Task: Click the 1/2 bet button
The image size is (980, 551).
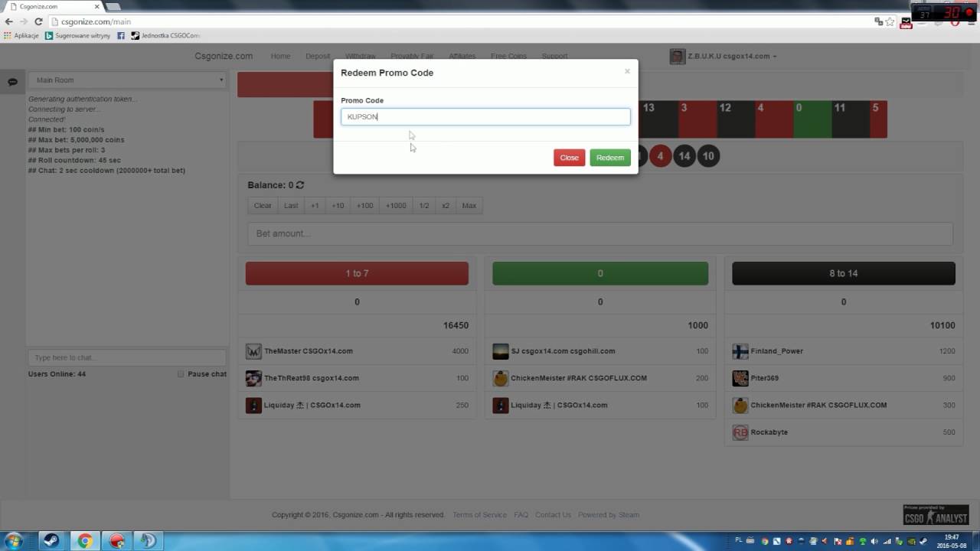Action: point(424,205)
